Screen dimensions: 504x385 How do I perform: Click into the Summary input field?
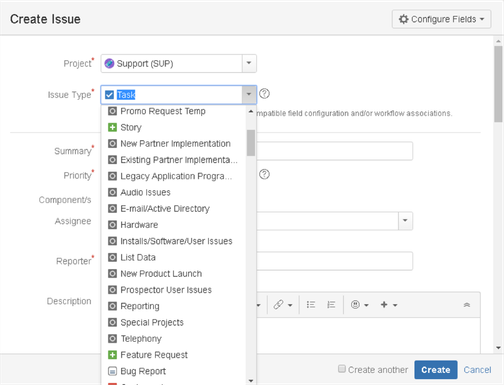[334, 151]
